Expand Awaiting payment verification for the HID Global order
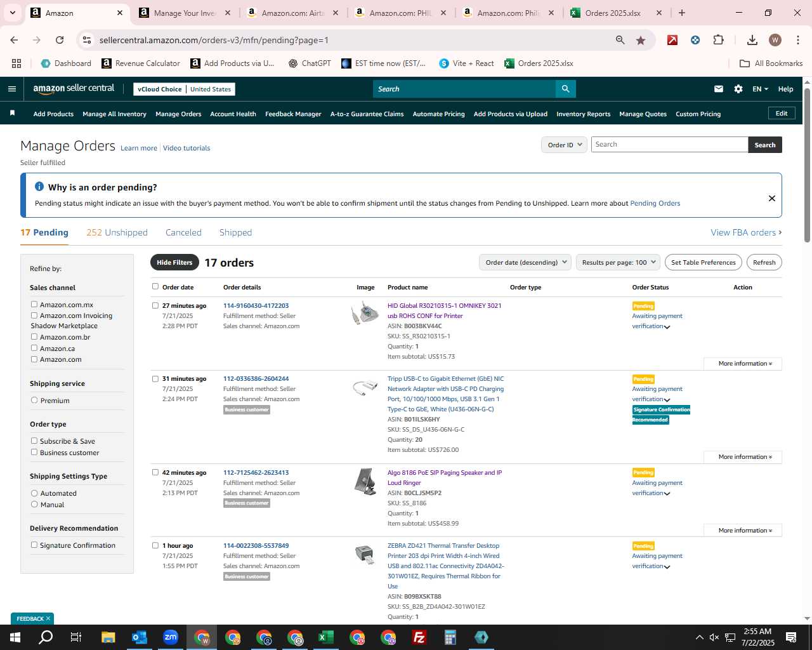This screenshot has height=650, width=812. [667, 327]
